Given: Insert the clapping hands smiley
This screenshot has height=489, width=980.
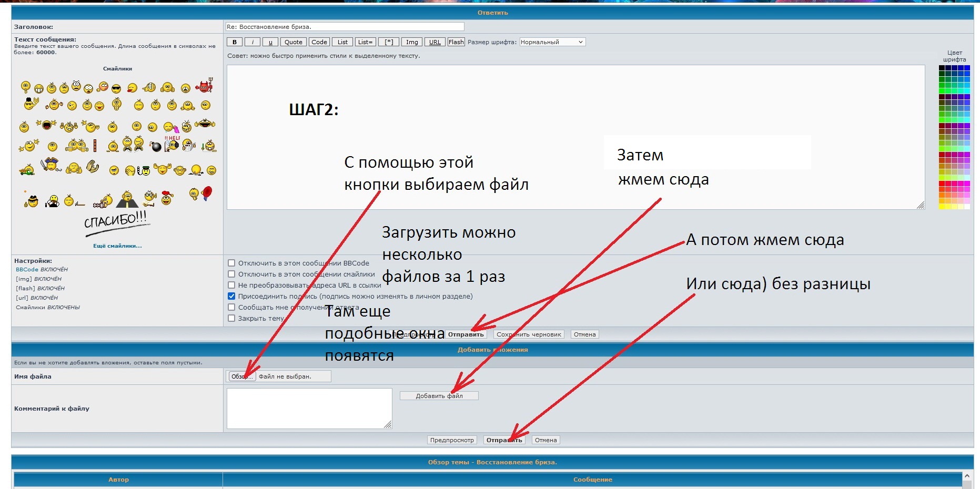Looking at the screenshot, I should (x=92, y=167).
